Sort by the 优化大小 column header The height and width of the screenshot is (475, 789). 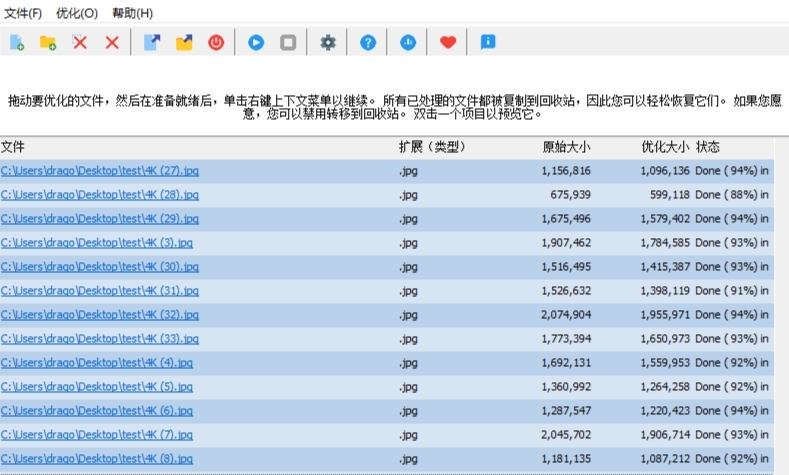(665, 147)
